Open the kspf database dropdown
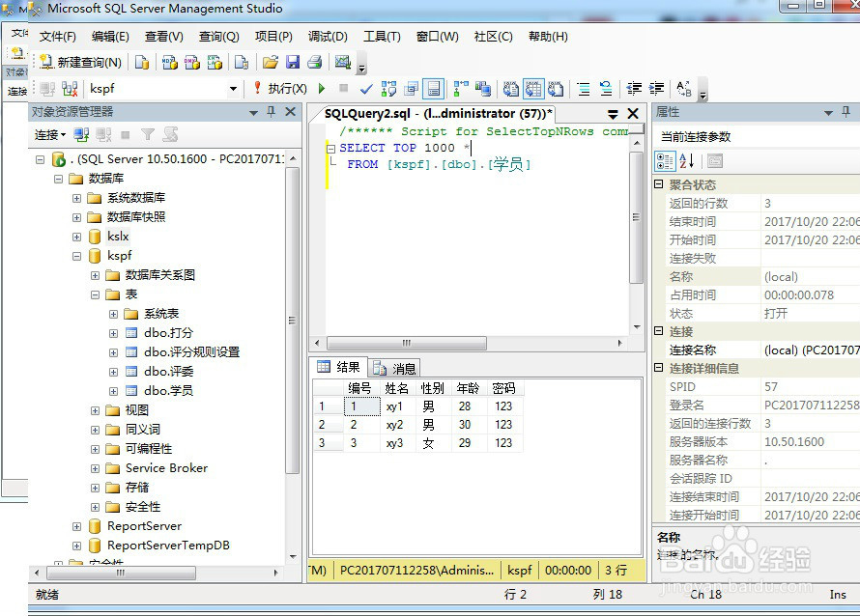 [233, 89]
